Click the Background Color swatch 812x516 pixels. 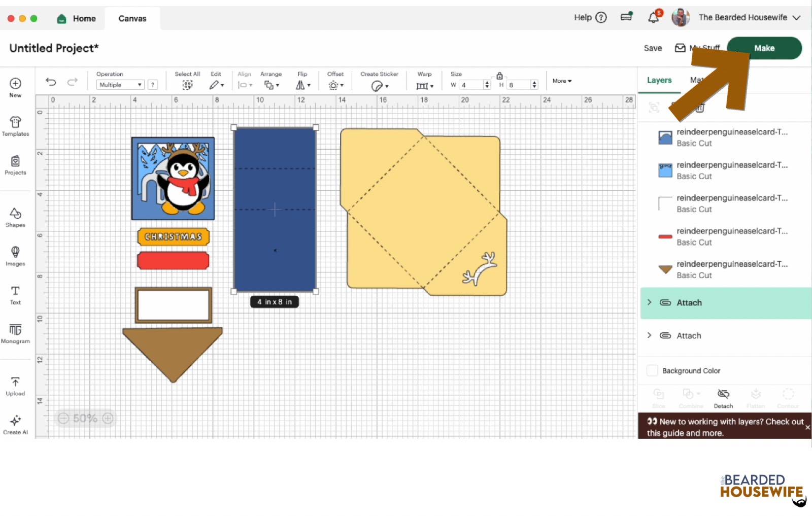[x=652, y=371]
